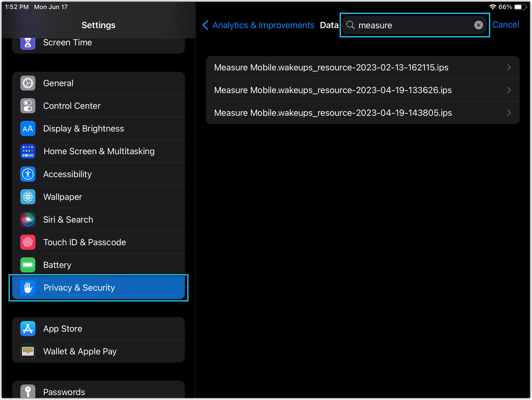Click the General gear icon
This screenshot has height=400, width=532.
point(28,83)
